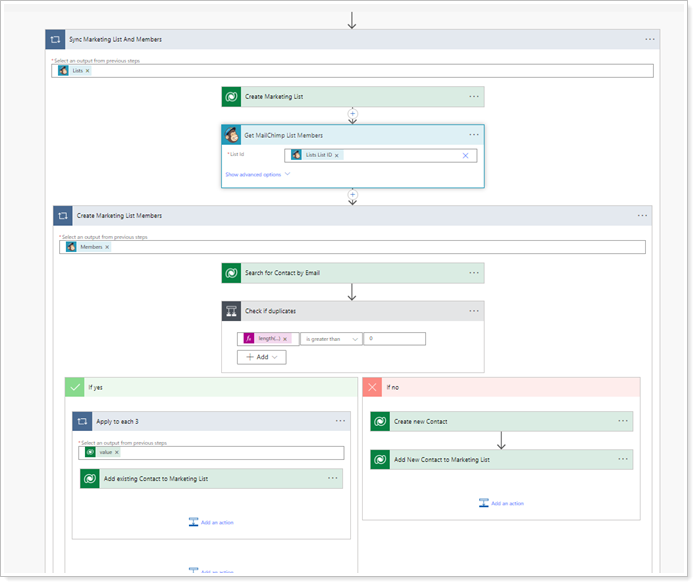The width and height of the screenshot is (697, 586).
Task: Insert a step using plus below Create Marketing List
Action: (x=352, y=113)
